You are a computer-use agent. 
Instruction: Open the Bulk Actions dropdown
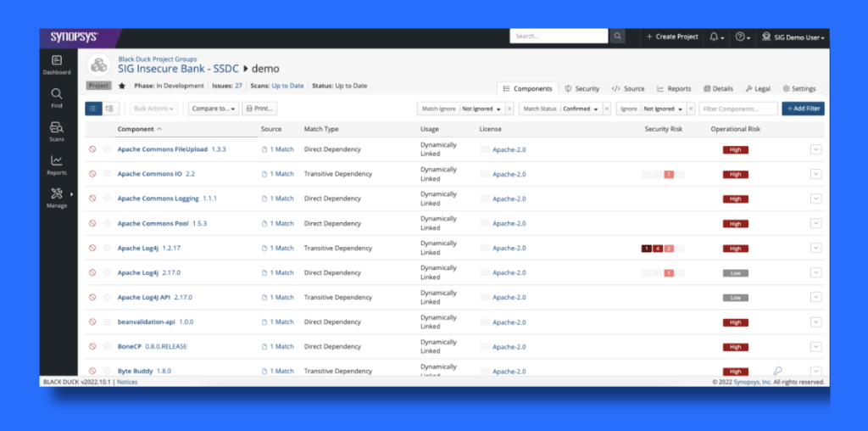coord(154,109)
